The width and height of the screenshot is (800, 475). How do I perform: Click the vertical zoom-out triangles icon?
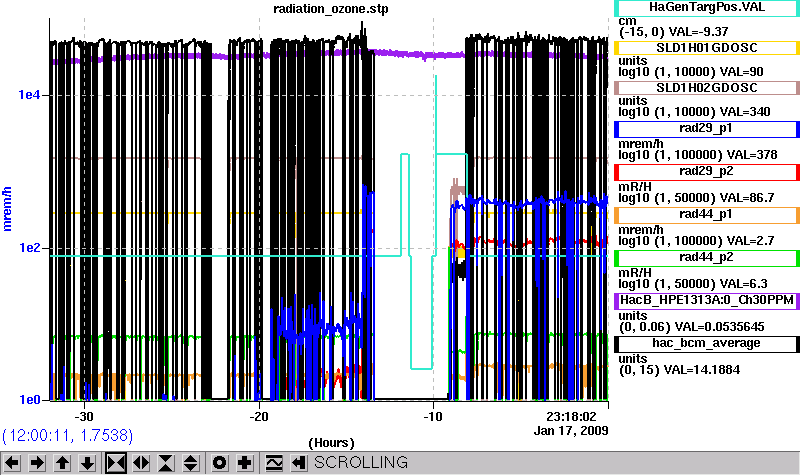click(191, 463)
